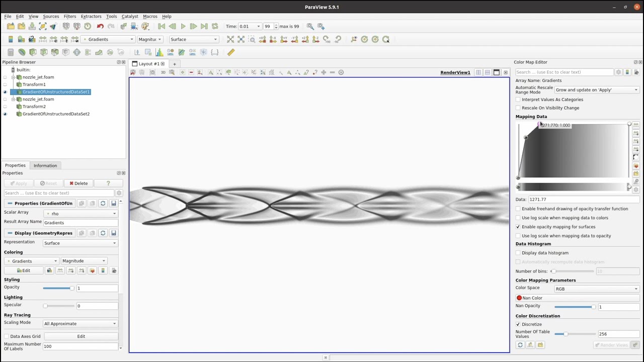The width and height of the screenshot is (644, 362).
Task: Check Rescale On Visibility Change
Action: click(518, 108)
